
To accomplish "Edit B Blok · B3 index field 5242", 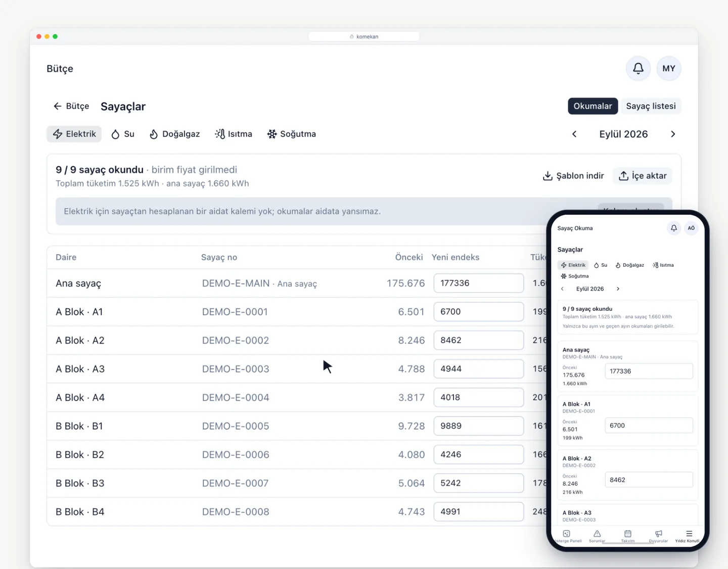I will [478, 483].
